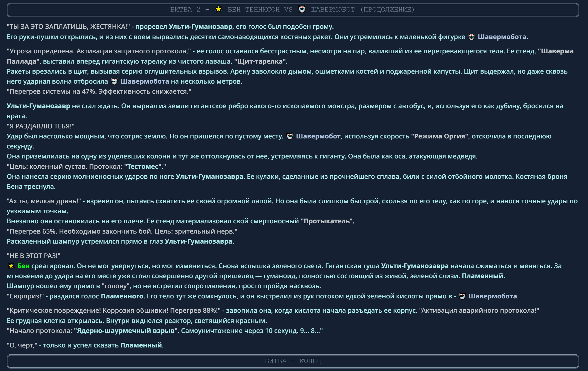This screenshot has width=588, height=371.
Task: Click the quote "ТЫ ЗА ЭТО ЗАПЛАТИШЬ, ЖЕСТЯНКА!"
Action: (68, 27)
